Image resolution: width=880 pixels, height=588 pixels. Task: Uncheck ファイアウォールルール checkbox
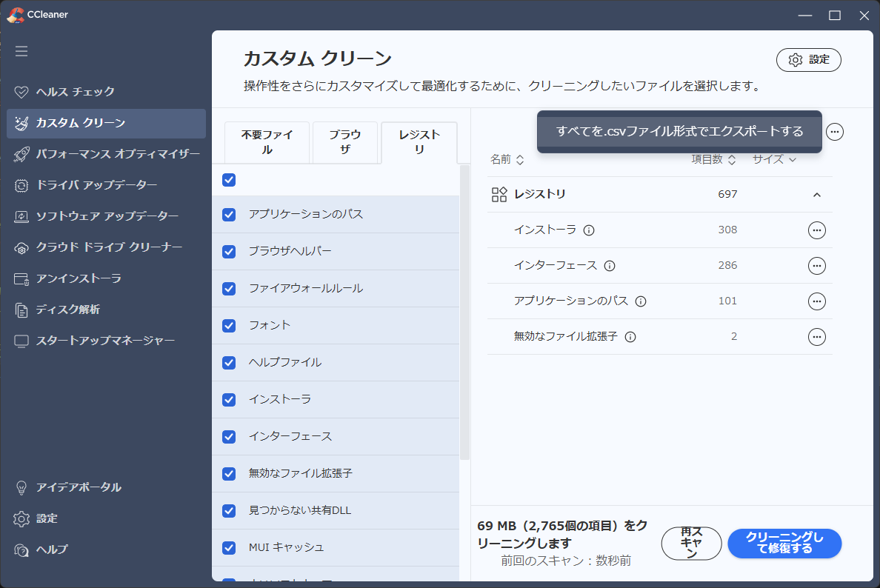click(x=229, y=289)
